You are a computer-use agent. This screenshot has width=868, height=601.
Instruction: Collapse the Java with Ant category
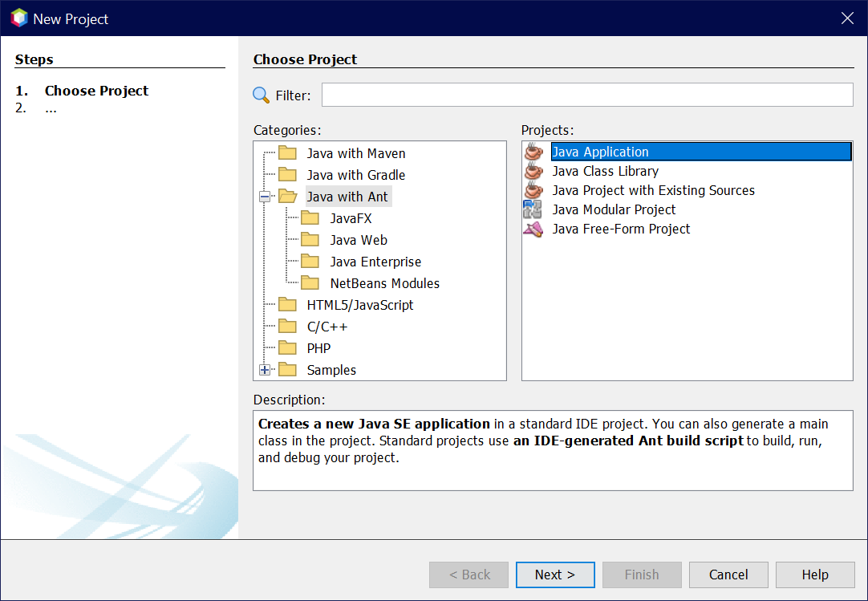265,197
